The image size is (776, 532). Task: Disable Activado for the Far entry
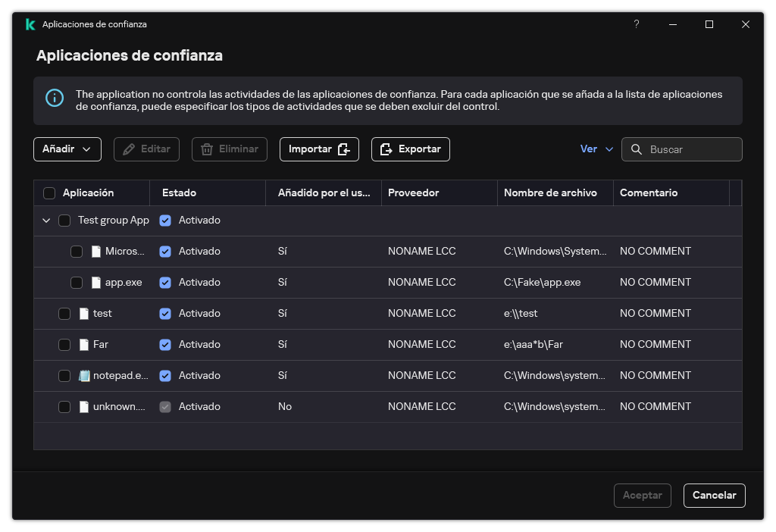click(166, 344)
